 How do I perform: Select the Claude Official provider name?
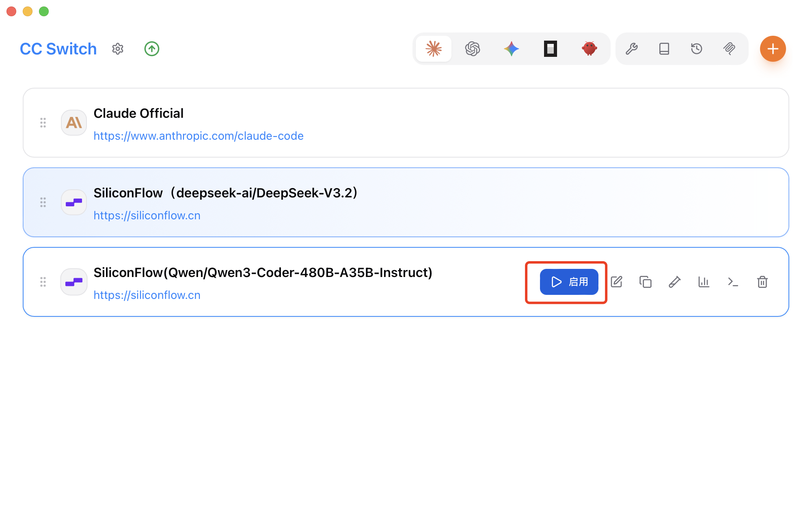pyautogui.click(x=138, y=113)
